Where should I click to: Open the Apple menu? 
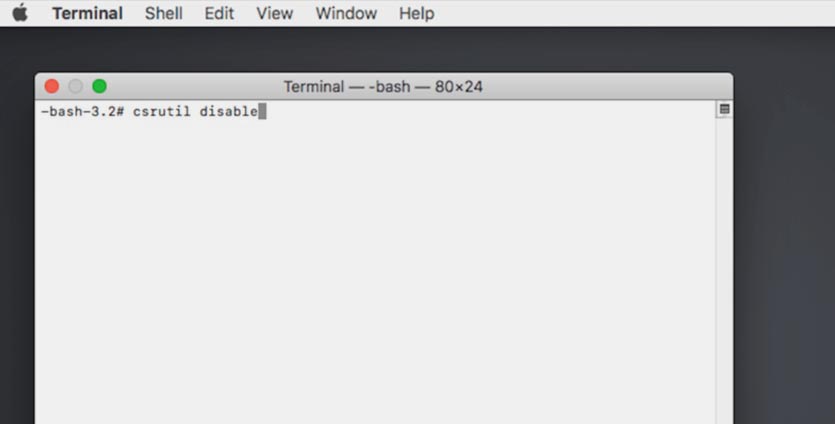pyautogui.click(x=20, y=14)
